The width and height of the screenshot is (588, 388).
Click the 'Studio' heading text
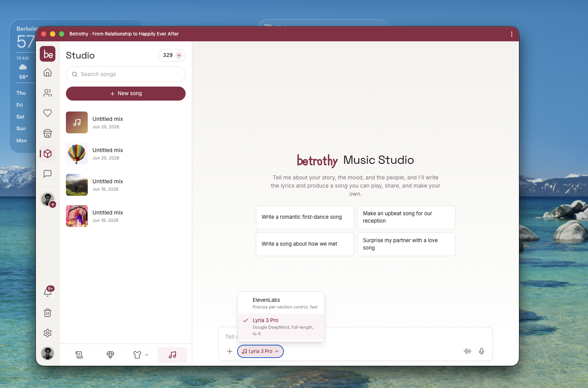point(80,55)
